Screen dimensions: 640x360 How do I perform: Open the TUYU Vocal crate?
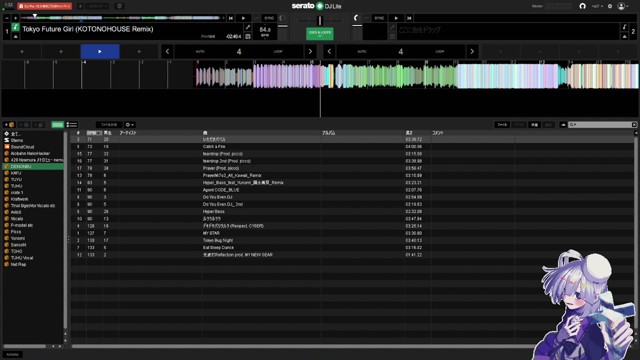(33, 258)
